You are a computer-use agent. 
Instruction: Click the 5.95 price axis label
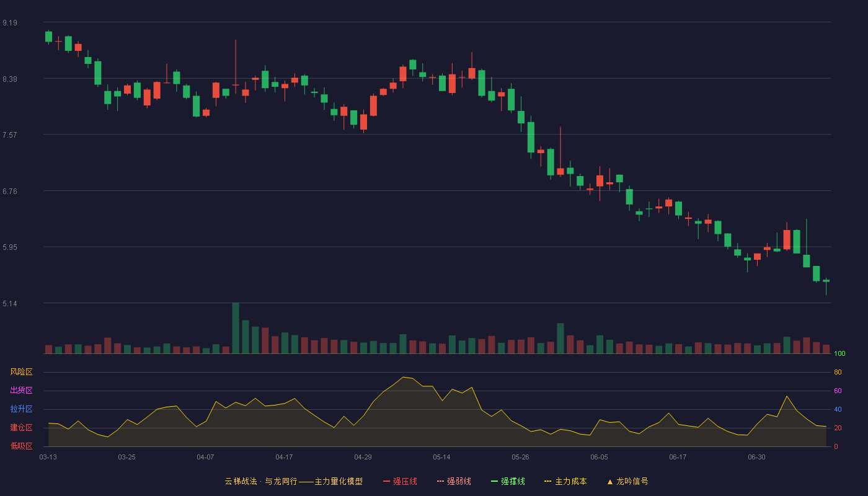10,247
